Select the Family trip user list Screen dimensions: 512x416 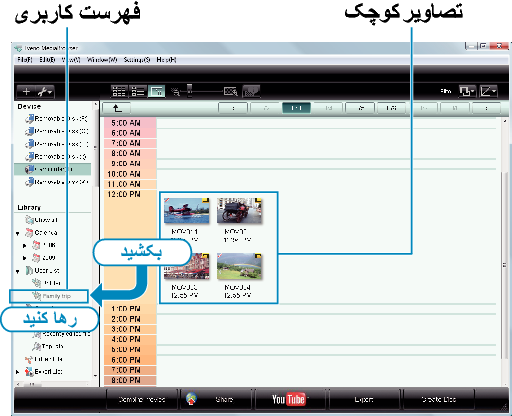click(x=49, y=296)
